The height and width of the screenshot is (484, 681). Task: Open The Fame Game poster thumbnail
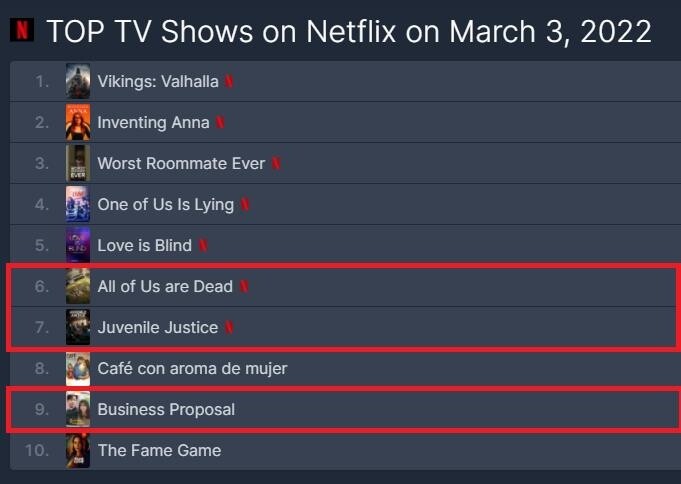(78, 450)
